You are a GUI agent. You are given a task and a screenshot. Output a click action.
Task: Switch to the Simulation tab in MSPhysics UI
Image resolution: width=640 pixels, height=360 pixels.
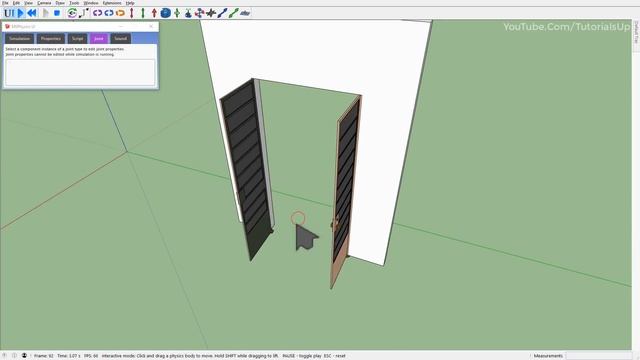point(20,38)
